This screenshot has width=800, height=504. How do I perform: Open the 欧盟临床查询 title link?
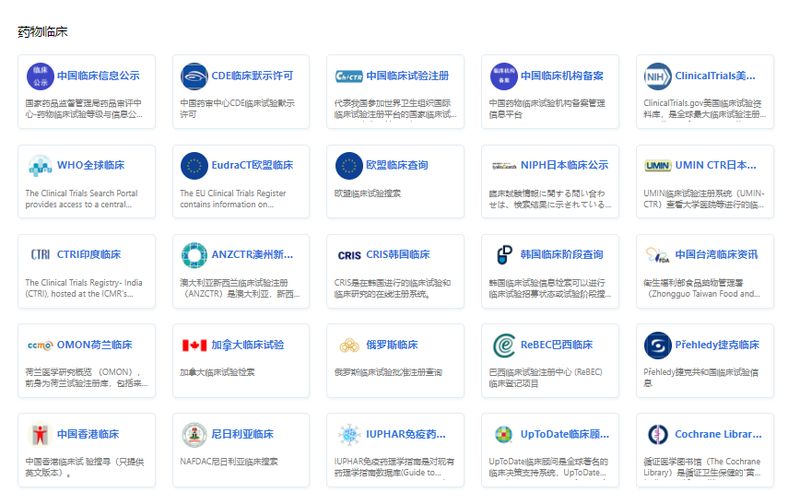pyautogui.click(x=397, y=165)
